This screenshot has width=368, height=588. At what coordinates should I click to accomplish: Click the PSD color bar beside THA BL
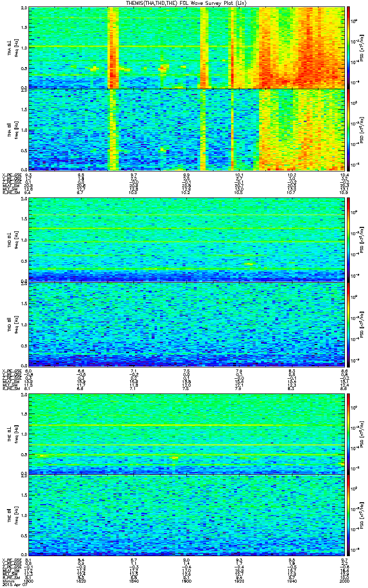349,47
